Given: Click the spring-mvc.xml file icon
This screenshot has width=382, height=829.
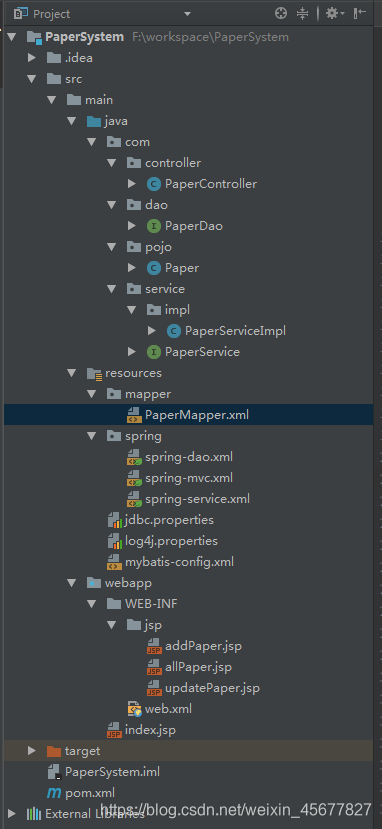Looking at the screenshot, I should click(x=134, y=478).
